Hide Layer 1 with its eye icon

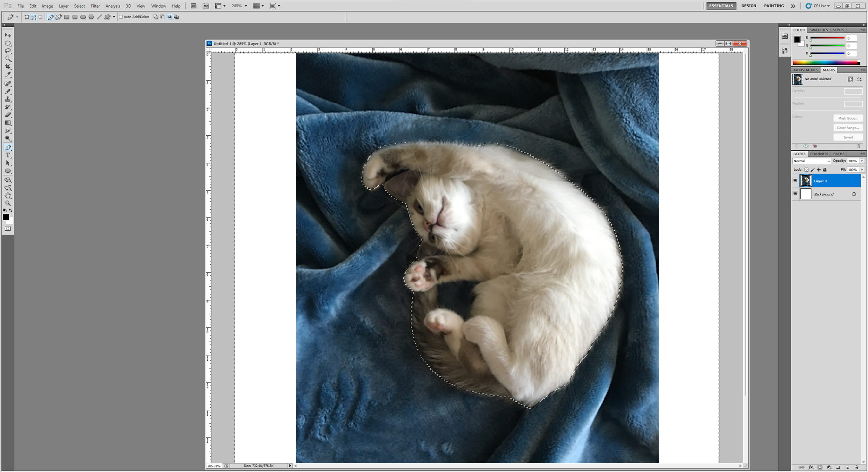[x=795, y=181]
